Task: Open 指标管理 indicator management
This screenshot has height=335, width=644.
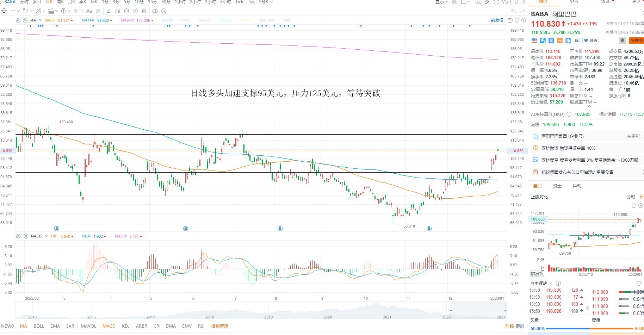Action: click(220, 326)
